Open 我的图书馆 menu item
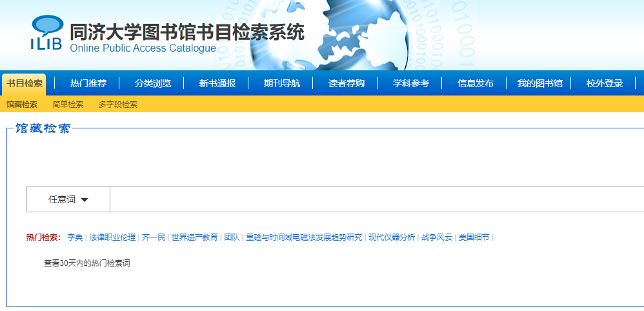This screenshot has height=311, width=644. (x=539, y=83)
